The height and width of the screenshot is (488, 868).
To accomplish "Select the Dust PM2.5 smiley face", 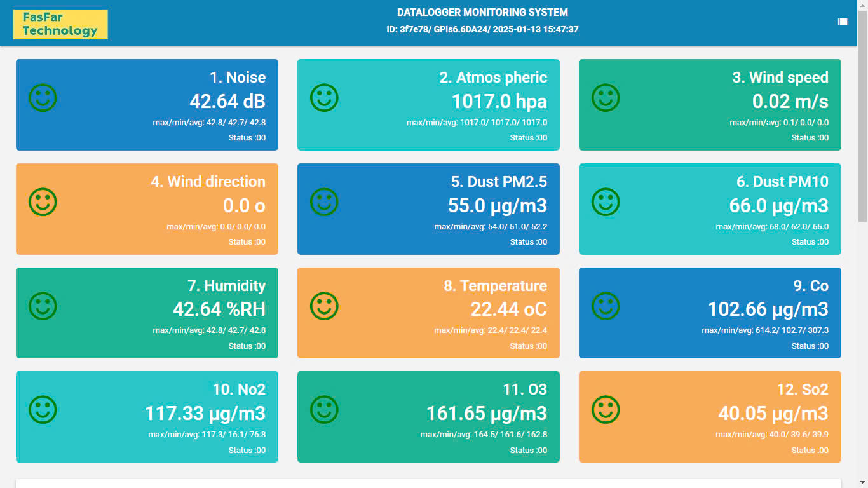I will coord(324,202).
